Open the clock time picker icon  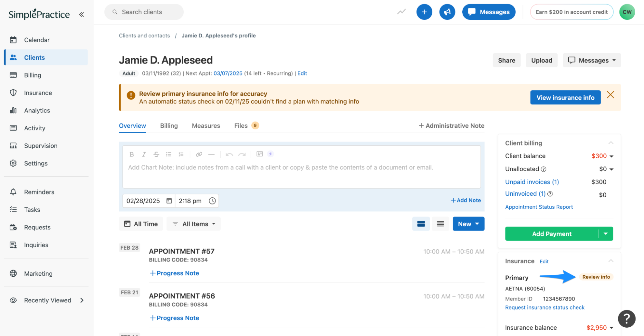click(212, 201)
